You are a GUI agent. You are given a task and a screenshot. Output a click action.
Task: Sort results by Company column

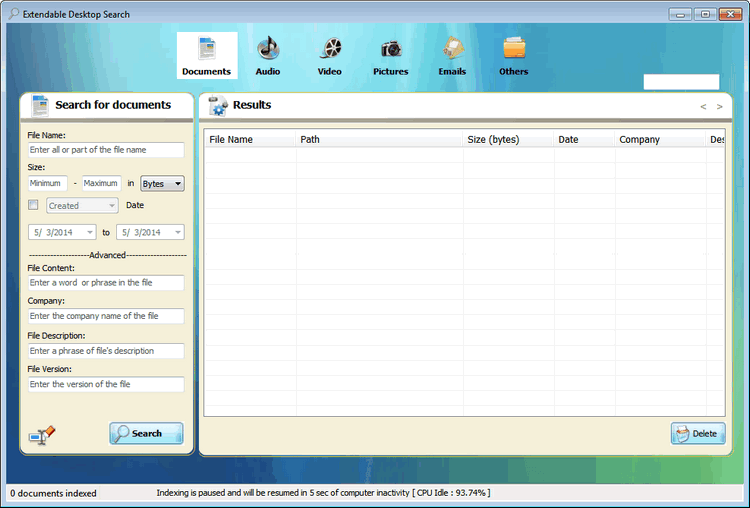click(x=660, y=140)
